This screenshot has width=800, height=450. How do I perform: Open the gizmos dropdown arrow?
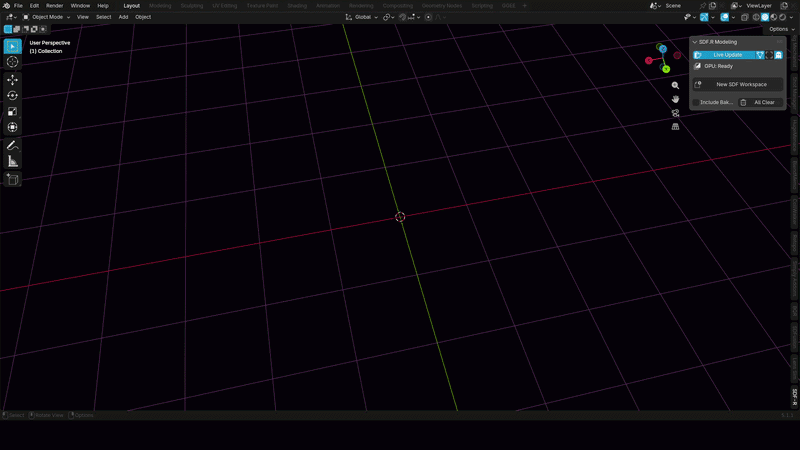click(713, 17)
